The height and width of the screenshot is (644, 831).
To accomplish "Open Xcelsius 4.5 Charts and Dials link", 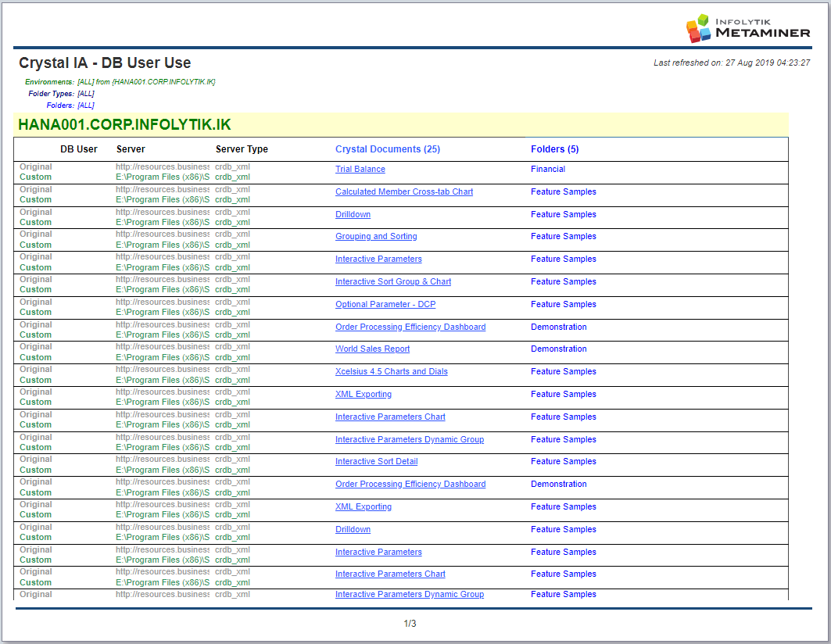I will 391,371.
